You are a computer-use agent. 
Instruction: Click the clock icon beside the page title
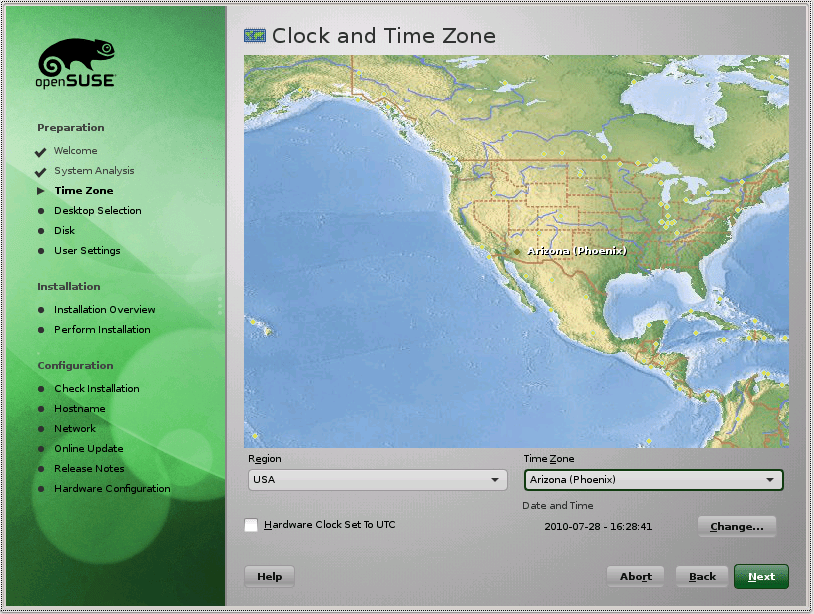[x=254, y=35]
